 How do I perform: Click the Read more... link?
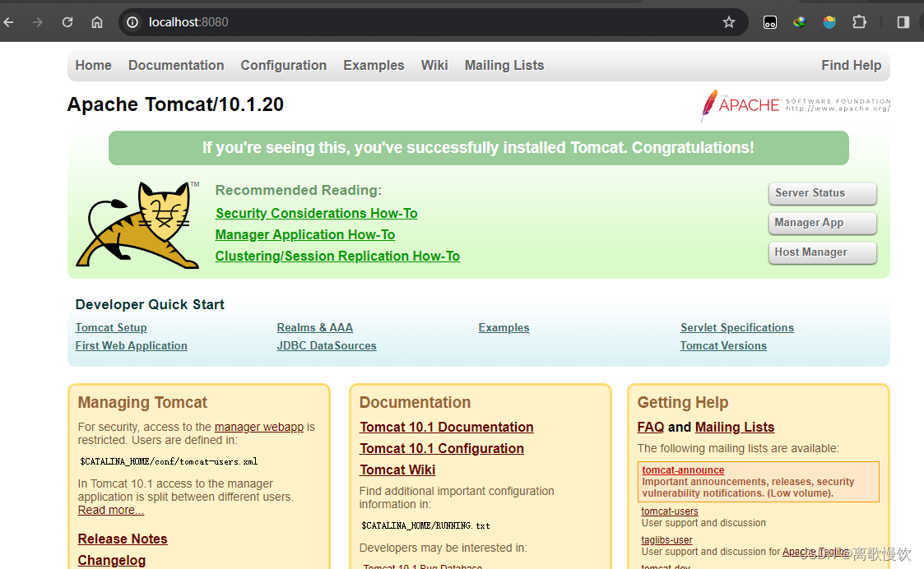(111, 510)
